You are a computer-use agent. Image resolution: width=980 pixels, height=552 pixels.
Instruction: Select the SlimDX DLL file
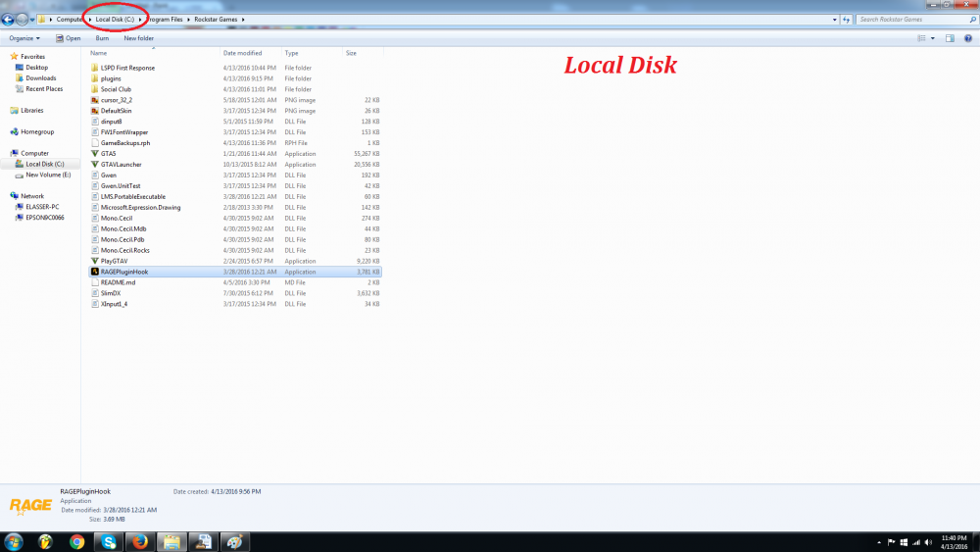111,293
